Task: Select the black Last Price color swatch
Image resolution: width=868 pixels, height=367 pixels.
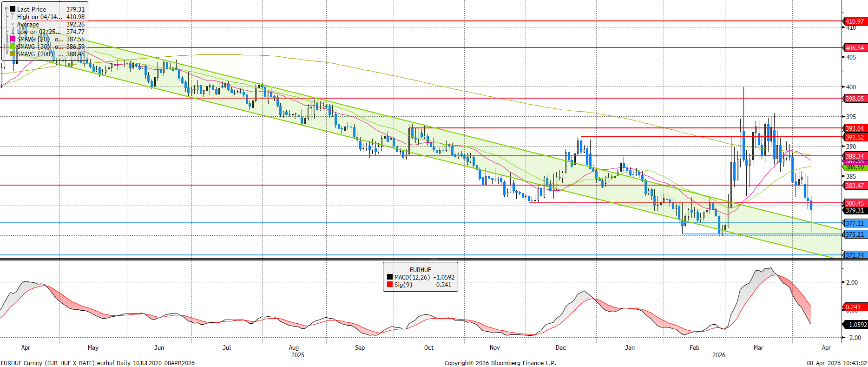Action: [13, 9]
